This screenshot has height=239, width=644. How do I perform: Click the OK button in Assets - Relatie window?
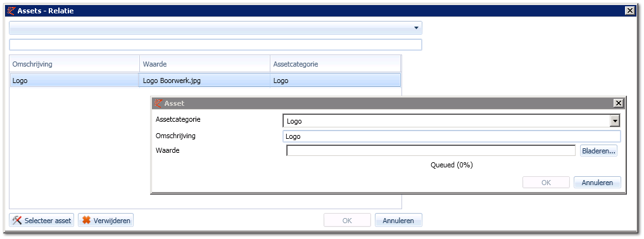tap(347, 221)
